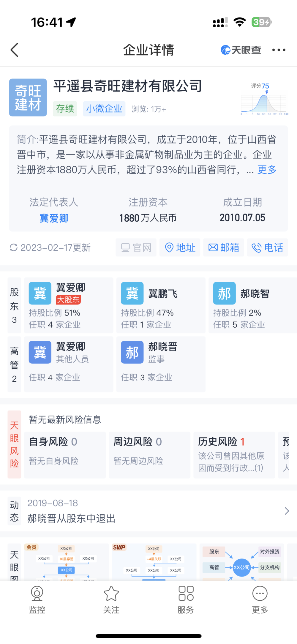The width and height of the screenshot is (297, 644).
Task: Tap the refresh icon beside update date
Action: tap(14, 247)
